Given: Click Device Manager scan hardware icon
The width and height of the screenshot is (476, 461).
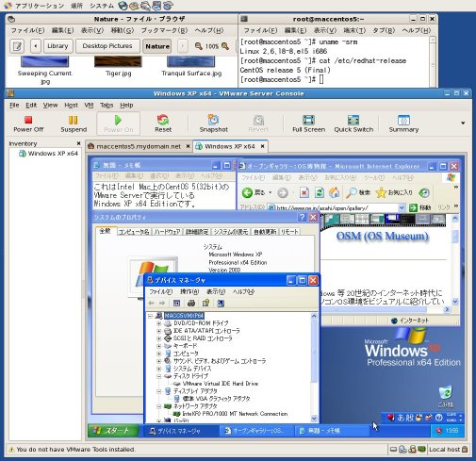Looking at the screenshot, I should click(x=221, y=303).
